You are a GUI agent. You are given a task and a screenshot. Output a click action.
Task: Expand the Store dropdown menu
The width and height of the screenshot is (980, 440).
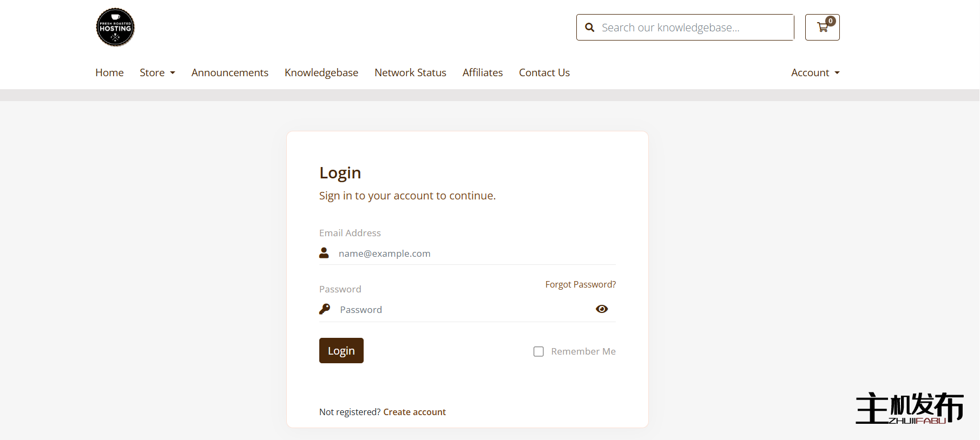point(157,73)
